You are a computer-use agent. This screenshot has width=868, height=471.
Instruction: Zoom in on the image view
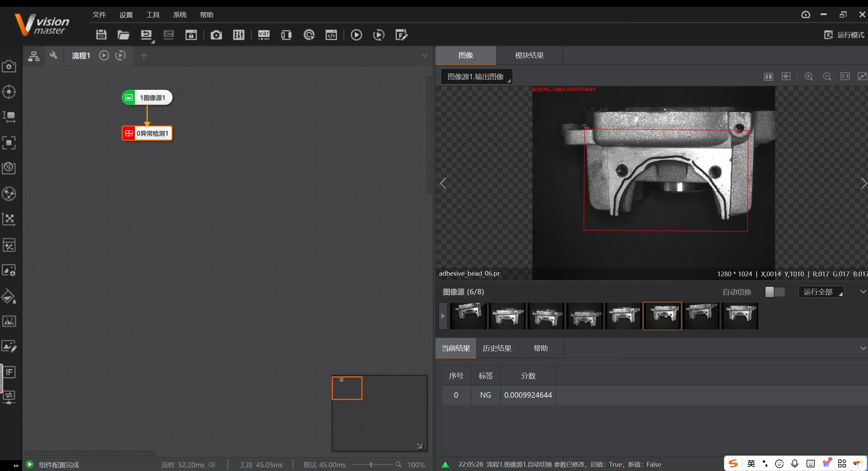click(809, 77)
